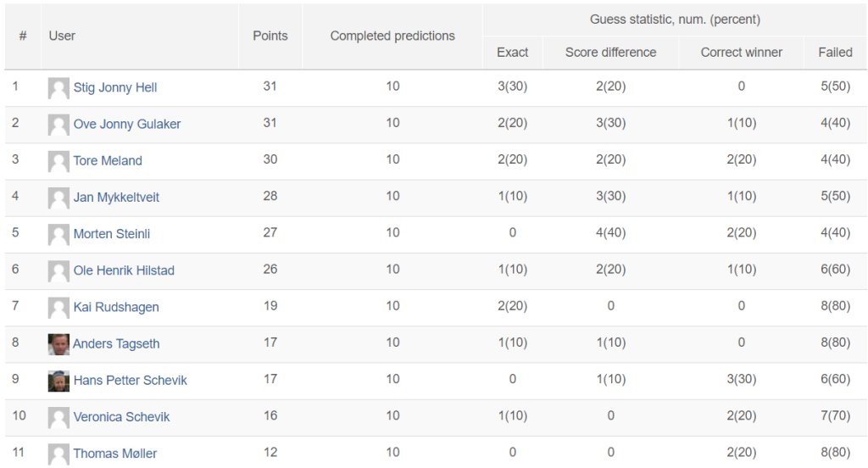
Task: Click Hans Petter Schevik's profile photo
Action: (x=58, y=381)
